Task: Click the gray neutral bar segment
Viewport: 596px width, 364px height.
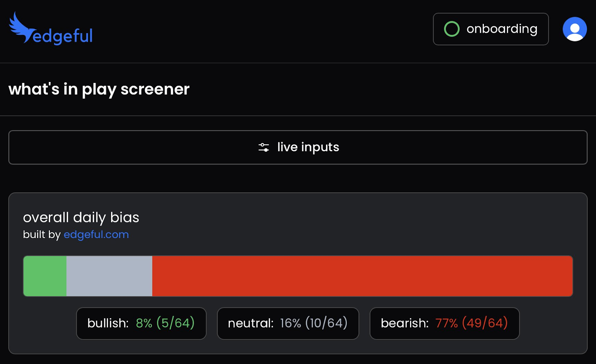Action: click(x=109, y=276)
